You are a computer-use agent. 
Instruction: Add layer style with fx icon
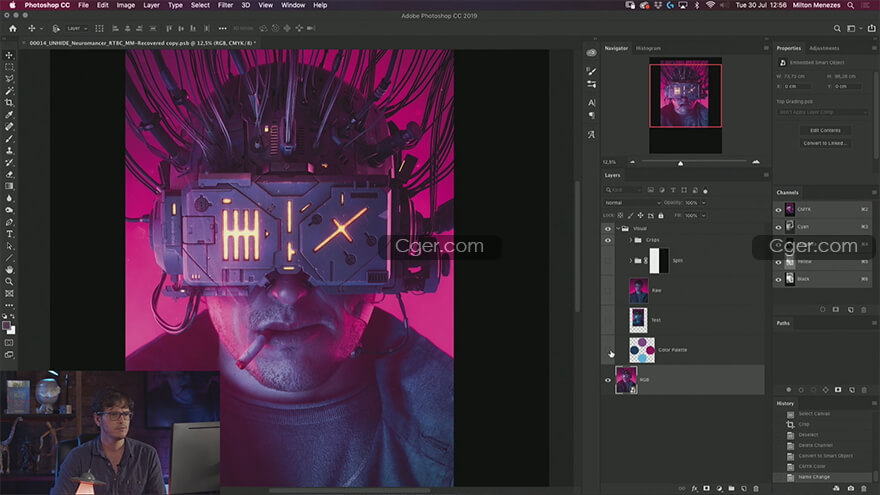click(x=694, y=488)
